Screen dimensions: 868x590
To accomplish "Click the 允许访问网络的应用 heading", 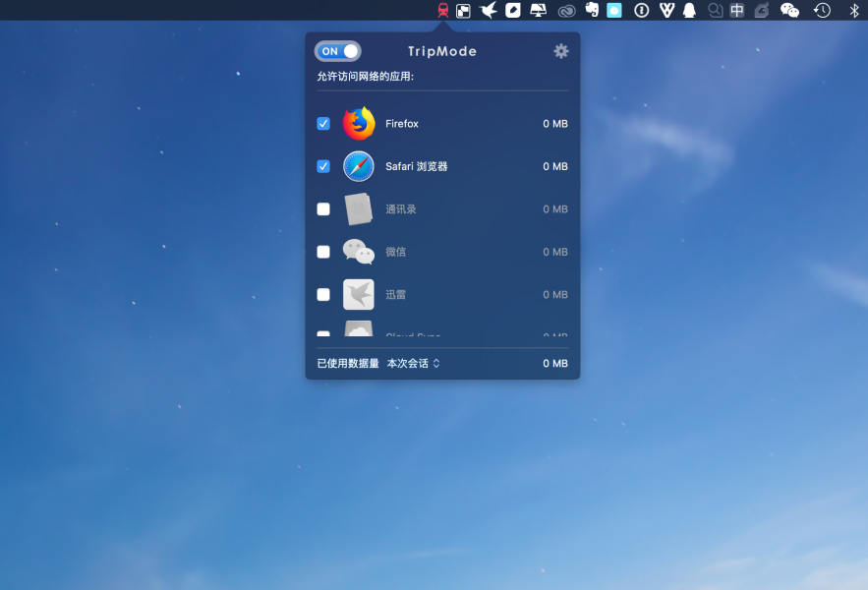I will 366,77.
